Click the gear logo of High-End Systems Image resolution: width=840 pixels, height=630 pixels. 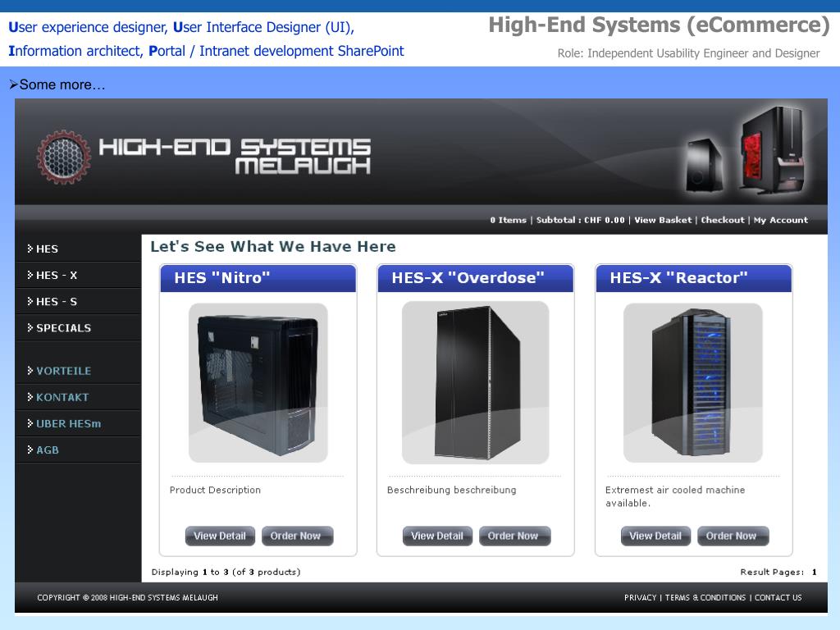64,157
